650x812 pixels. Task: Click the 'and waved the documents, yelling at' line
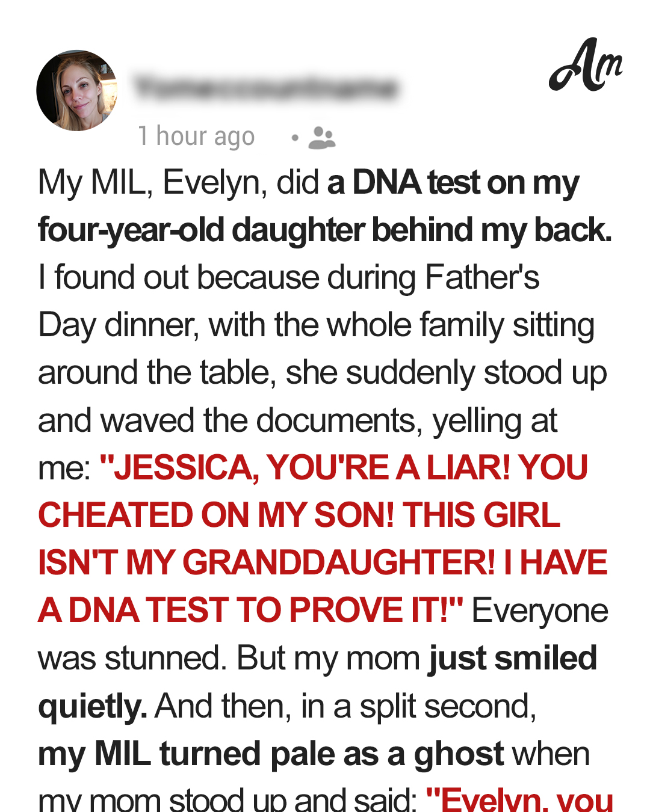[297, 420]
